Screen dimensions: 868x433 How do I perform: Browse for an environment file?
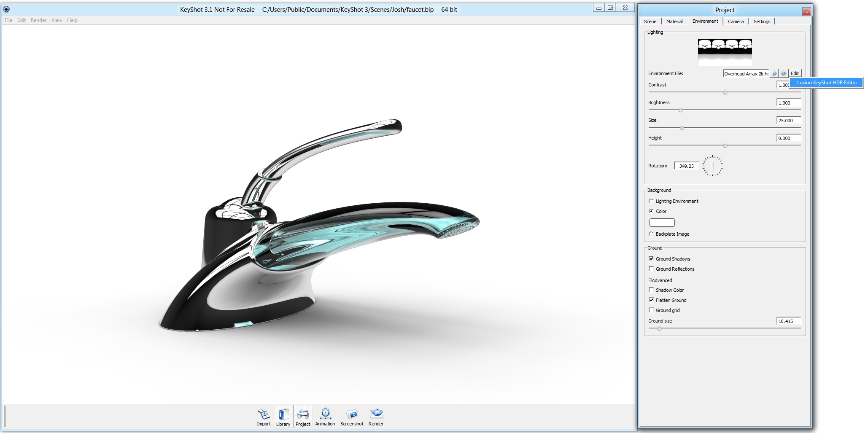point(774,73)
